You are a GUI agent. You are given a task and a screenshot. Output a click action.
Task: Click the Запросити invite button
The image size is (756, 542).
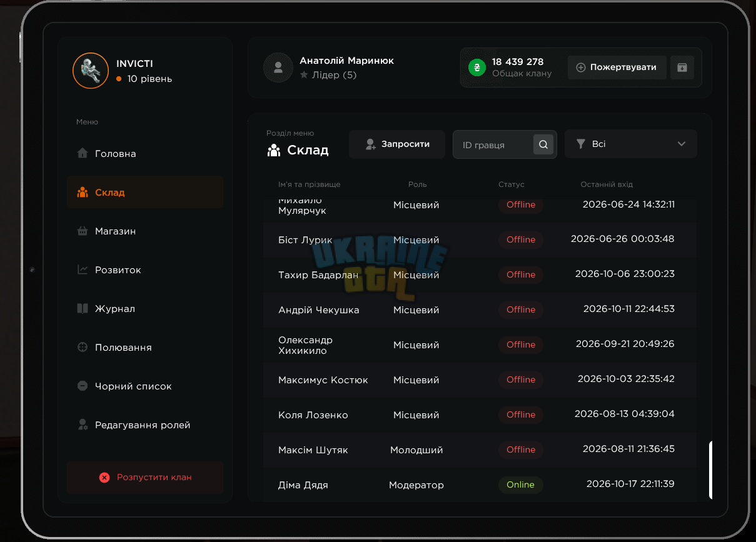click(x=397, y=144)
